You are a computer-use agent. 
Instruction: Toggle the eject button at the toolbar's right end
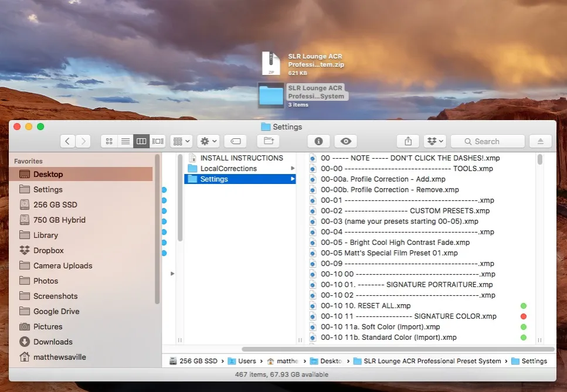pyautogui.click(x=540, y=141)
